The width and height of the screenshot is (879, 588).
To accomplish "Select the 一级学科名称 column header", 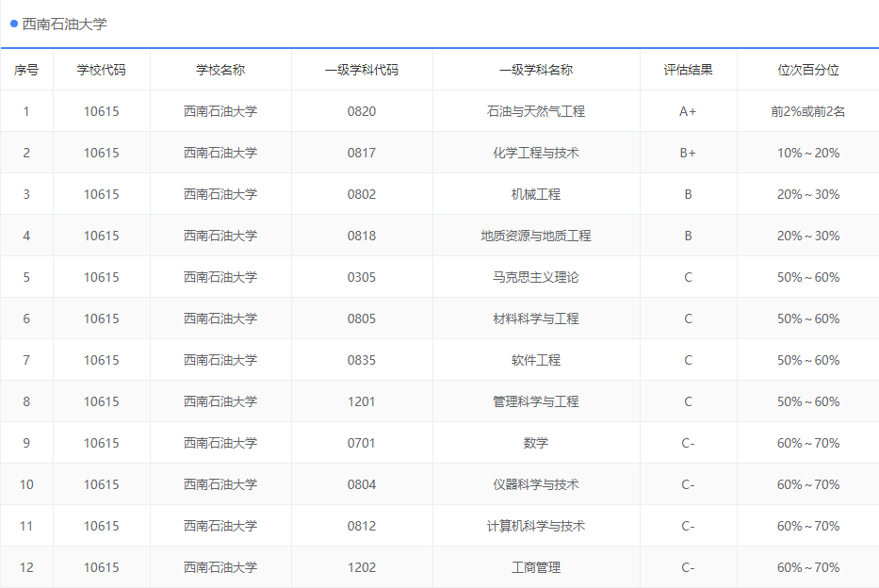I will coord(535,69).
